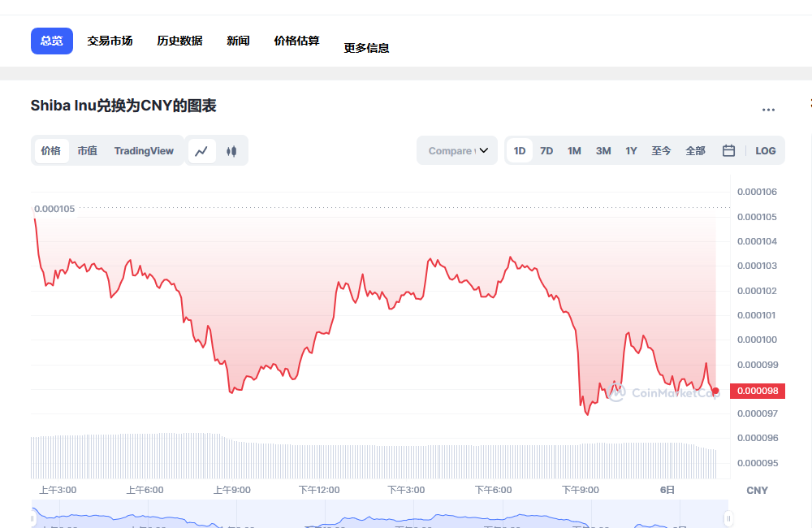Click the 上午9:00 time axis label

[232, 490]
